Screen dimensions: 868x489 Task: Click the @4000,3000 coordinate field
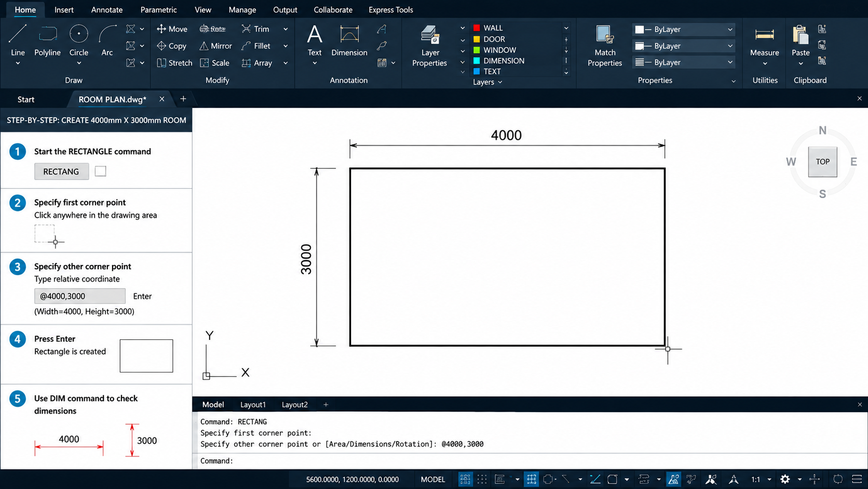[80, 296]
